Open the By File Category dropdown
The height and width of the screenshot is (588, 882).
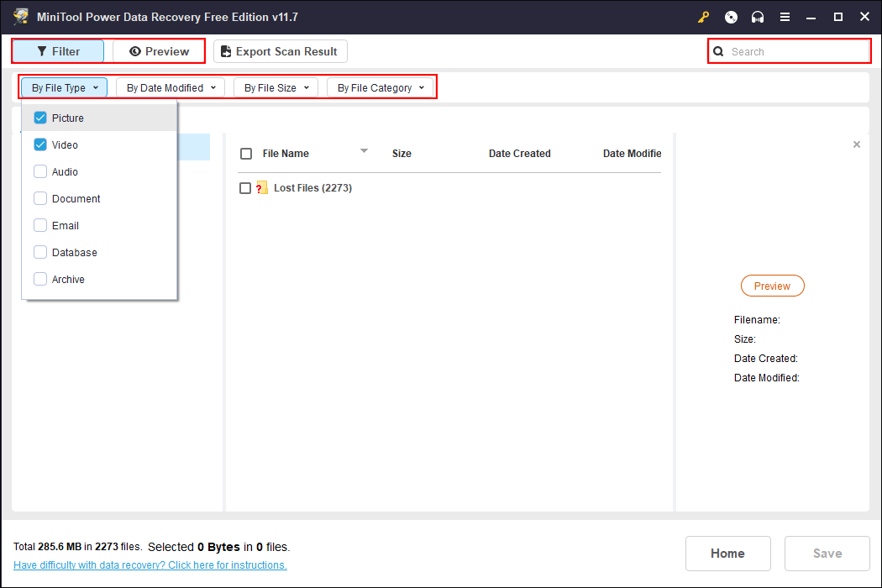(381, 87)
